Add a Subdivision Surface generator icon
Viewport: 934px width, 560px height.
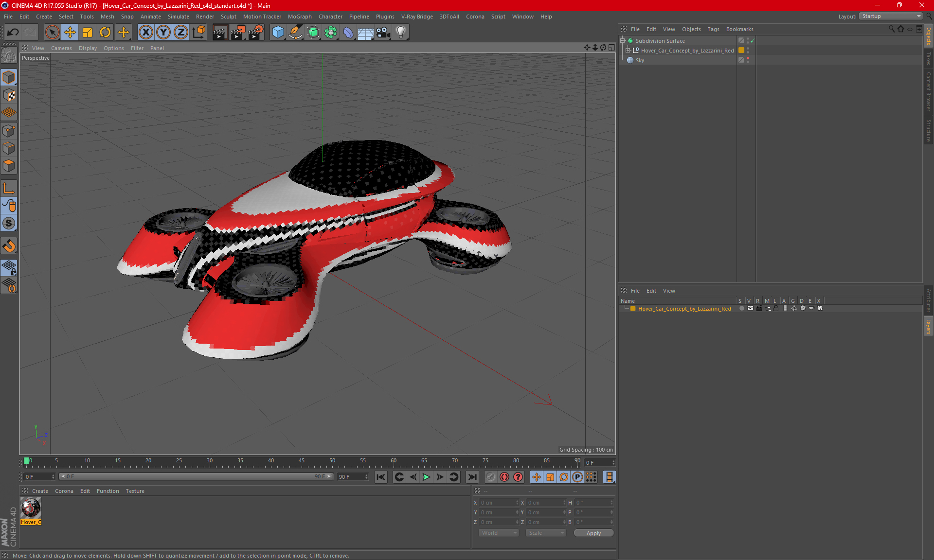click(313, 33)
